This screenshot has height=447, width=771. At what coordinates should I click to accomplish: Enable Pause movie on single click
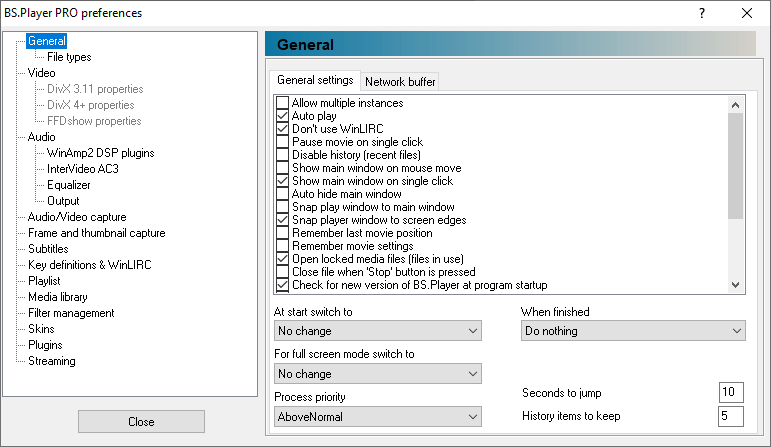(x=282, y=142)
